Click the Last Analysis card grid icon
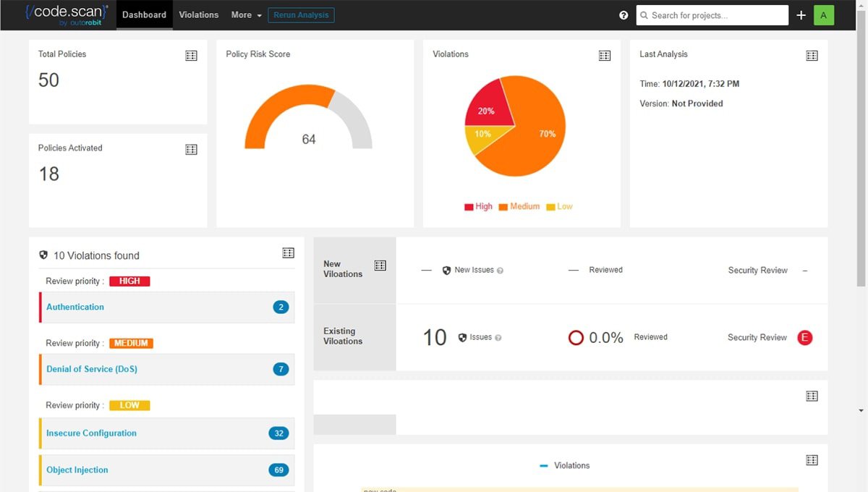 pos(812,55)
